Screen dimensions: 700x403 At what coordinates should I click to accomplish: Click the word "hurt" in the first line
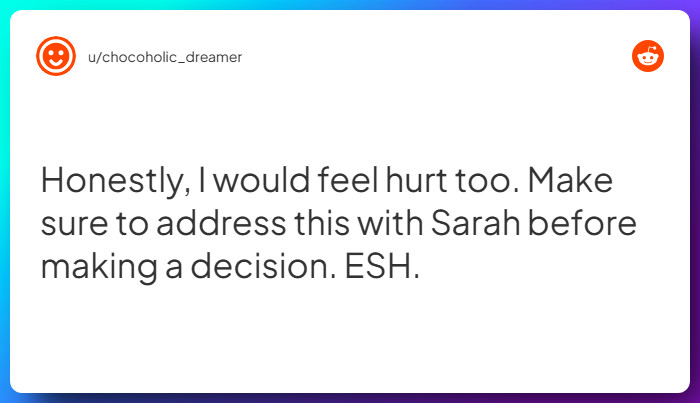click(416, 180)
